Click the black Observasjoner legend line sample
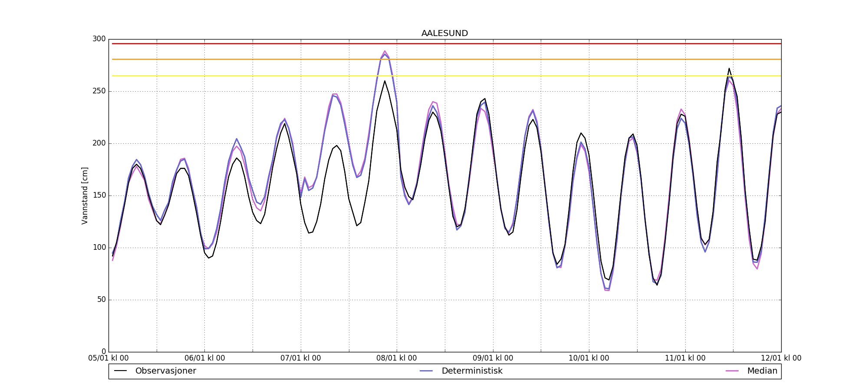This screenshot has height=391, width=868. pos(120,371)
